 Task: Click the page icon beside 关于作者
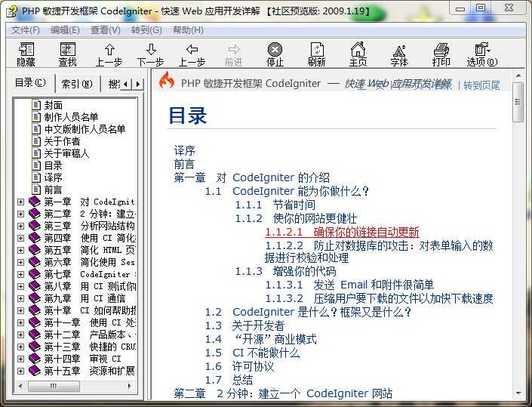point(36,141)
